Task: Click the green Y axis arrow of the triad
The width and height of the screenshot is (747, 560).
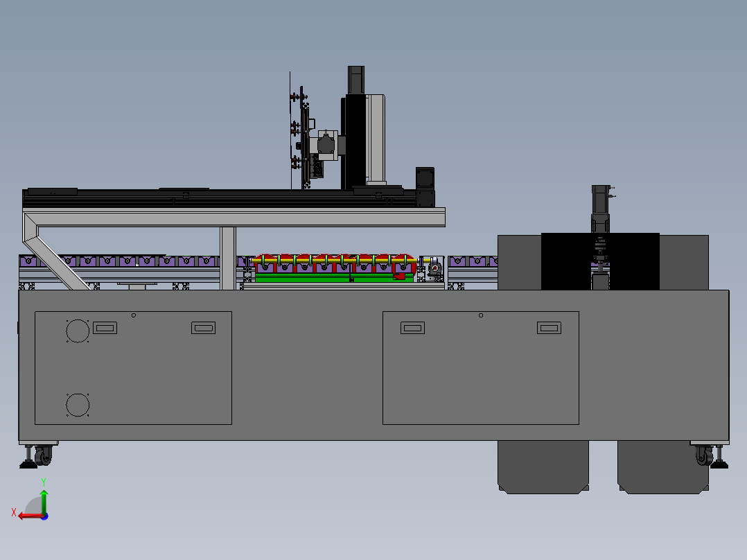Action: [x=44, y=501]
